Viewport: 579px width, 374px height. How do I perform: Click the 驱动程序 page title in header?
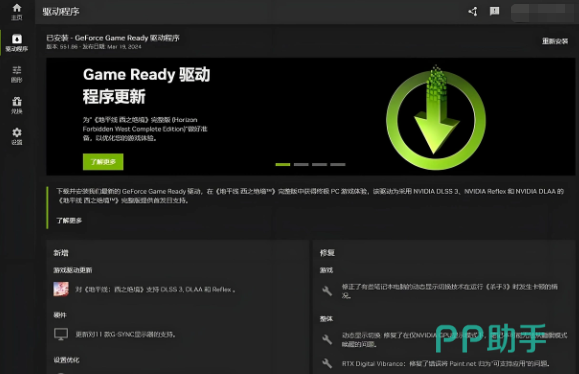(x=61, y=12)
